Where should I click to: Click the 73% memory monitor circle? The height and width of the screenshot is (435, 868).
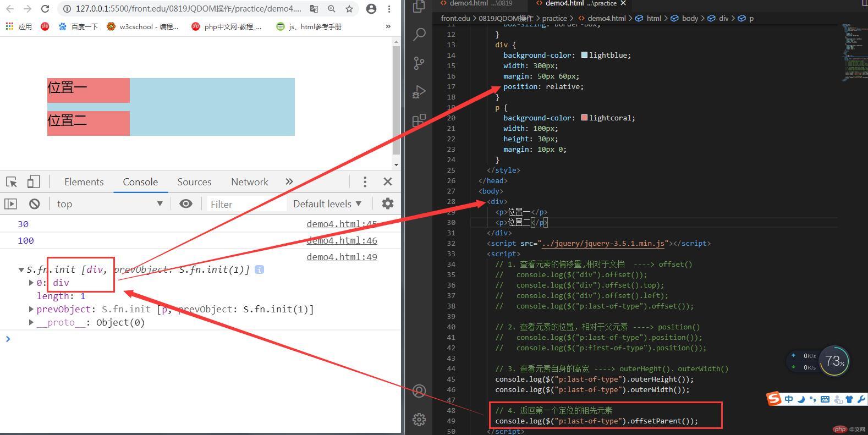click(834, 361)
